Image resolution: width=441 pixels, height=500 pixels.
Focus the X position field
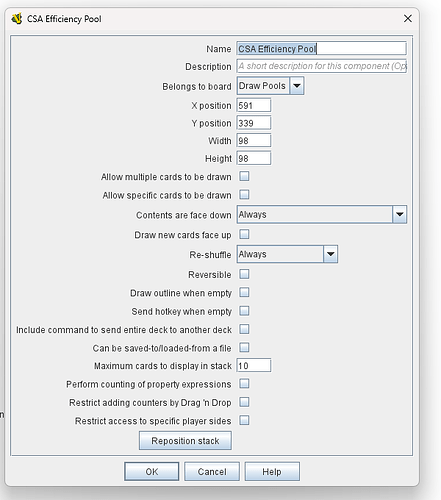tap(254, 105)
